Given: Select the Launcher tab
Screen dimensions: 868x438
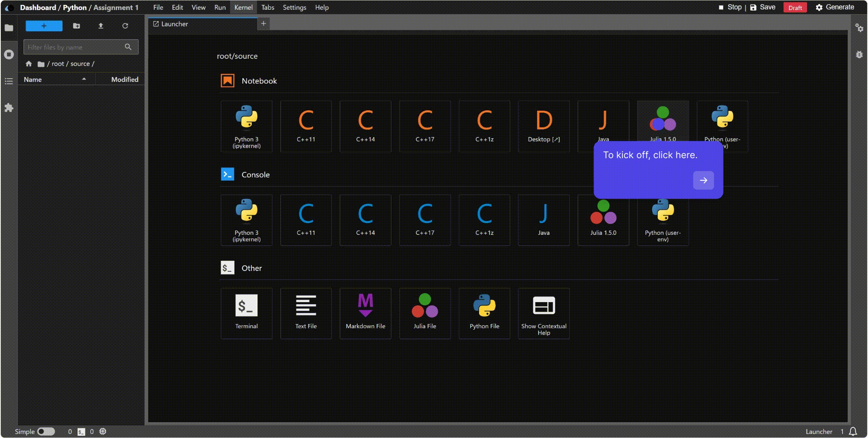Looking at the screenshot, I should [x=203, y=24].
